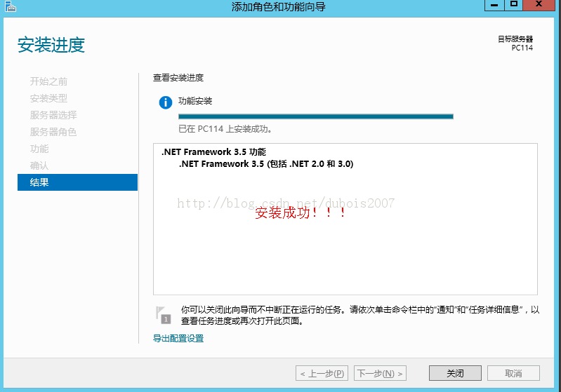561x392 pixels.
Task: Click the installation progress bar
Action: [x=316, y=116]
